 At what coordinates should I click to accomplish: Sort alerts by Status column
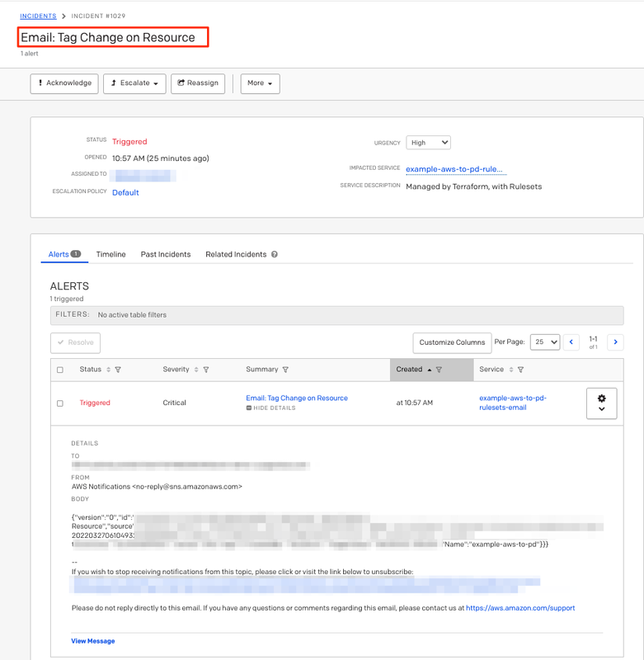(x=108, y=370)
